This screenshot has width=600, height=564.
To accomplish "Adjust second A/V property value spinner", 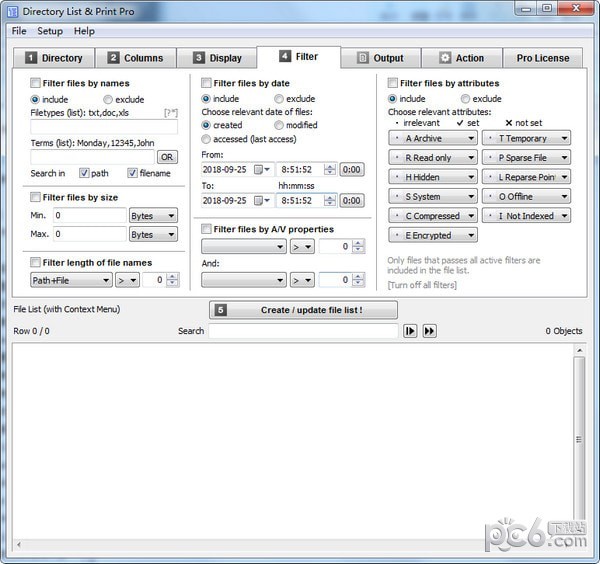I will coord(358,280).
